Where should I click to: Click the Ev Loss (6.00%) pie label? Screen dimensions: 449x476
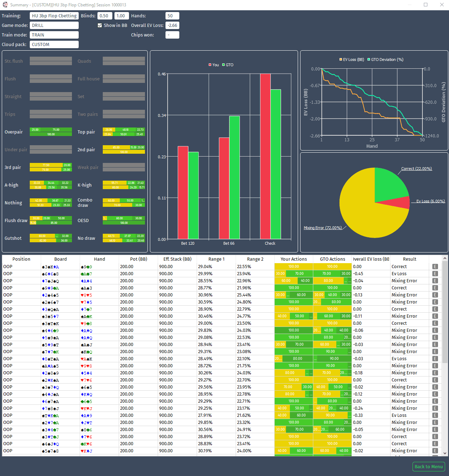tap(430, 201)
